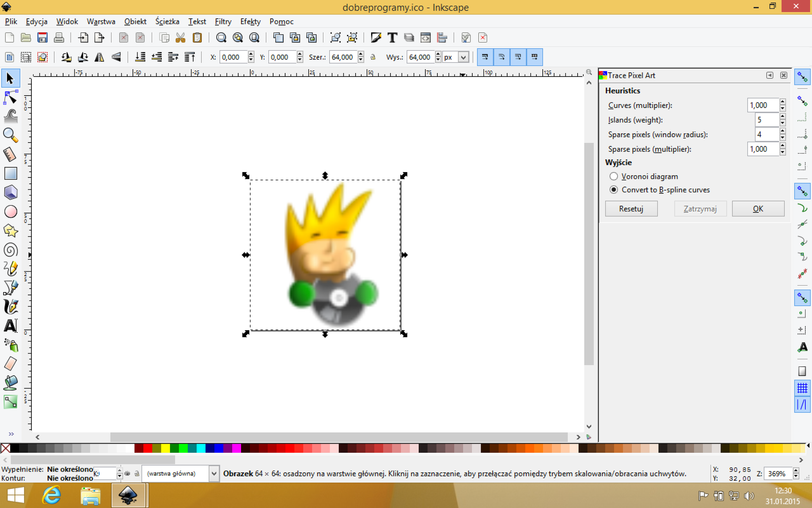Select the Spiral tool

[11, 250]
